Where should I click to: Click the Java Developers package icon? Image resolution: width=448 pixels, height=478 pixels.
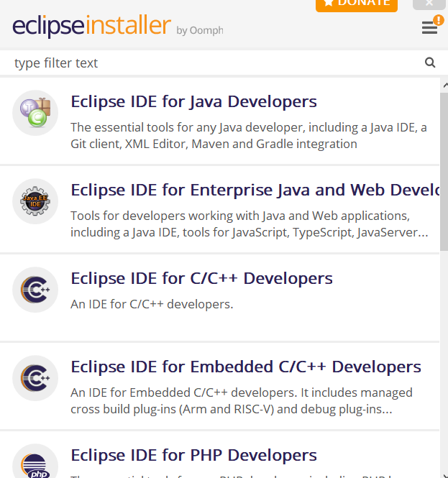pos(35,113)
